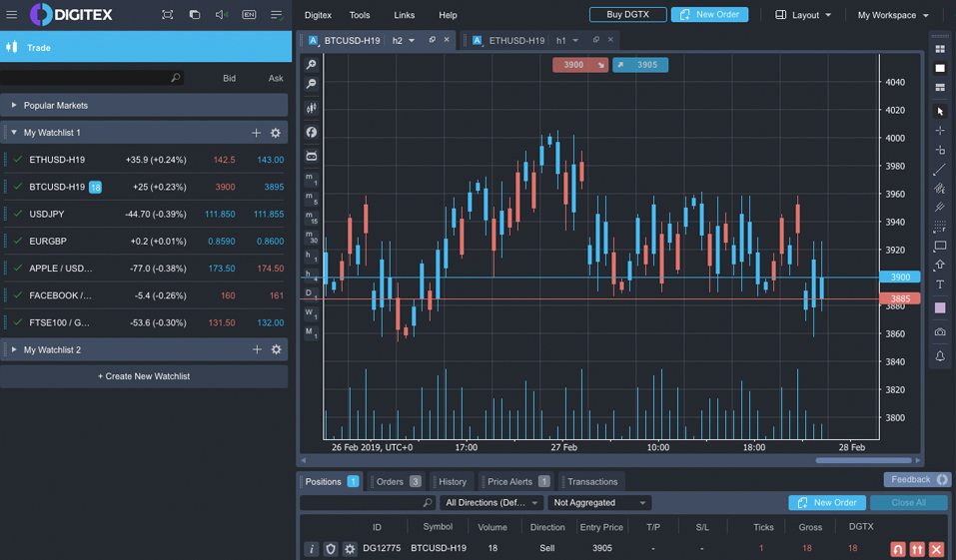
Task: Share the chart on Facebook
Action: [311, 132]
